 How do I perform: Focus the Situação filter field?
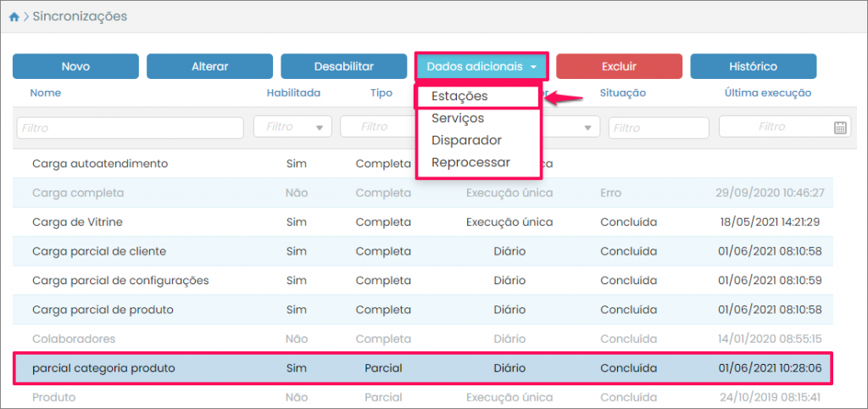click(659, 127)
